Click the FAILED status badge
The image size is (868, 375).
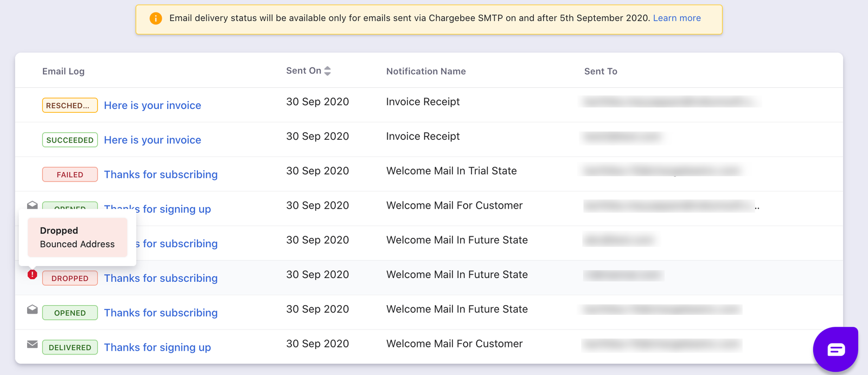(70, 174)
